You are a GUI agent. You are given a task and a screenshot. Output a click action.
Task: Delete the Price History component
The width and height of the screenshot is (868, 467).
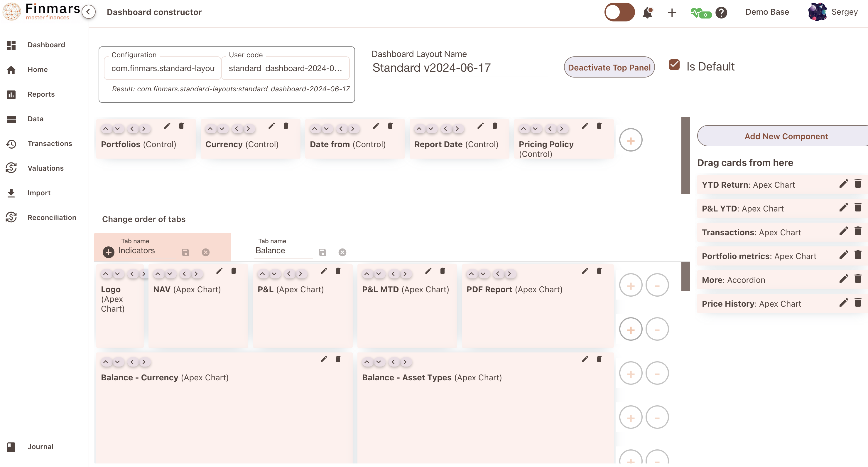click(858, 303)
